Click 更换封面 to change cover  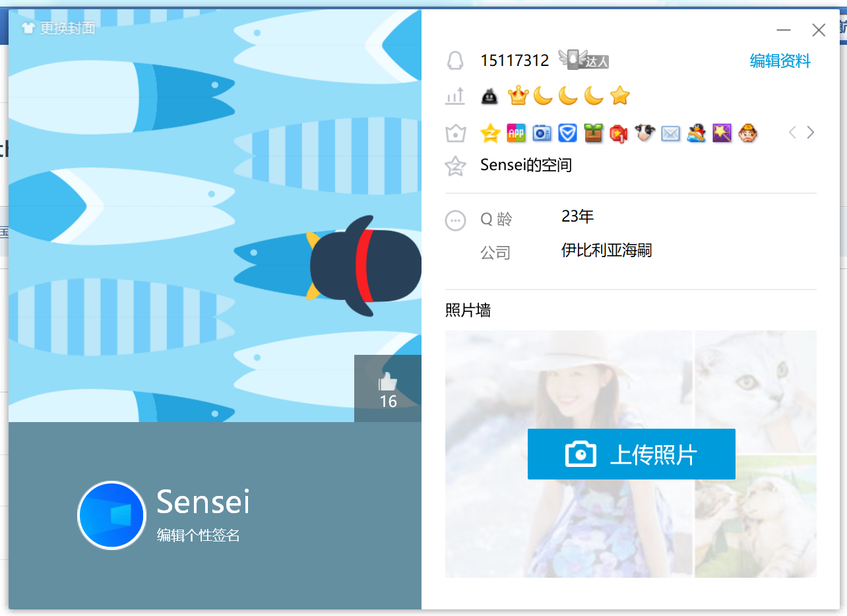pyautogui.click(x=58, y=28)
